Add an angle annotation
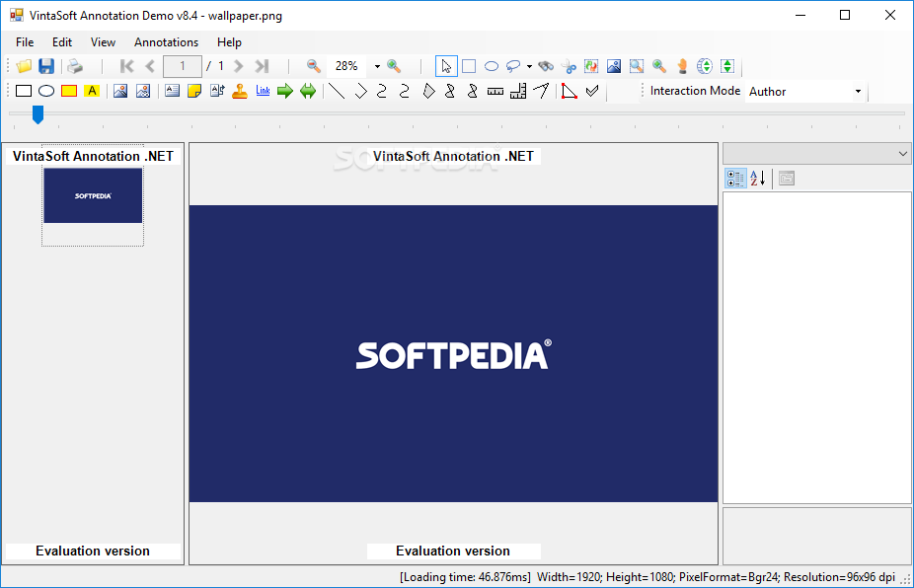The height and width of the screenshot is (588, 914). click(541, 91)
